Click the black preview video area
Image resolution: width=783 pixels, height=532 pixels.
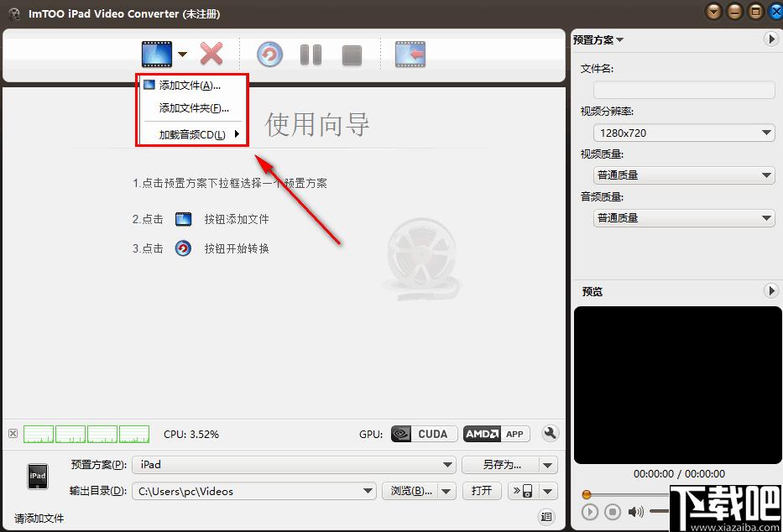coord(677,385)
